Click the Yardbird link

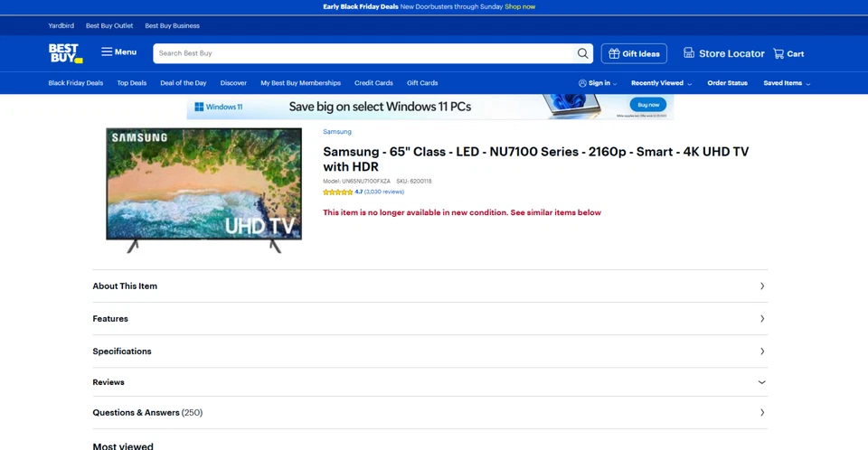[x=61, y=26]
